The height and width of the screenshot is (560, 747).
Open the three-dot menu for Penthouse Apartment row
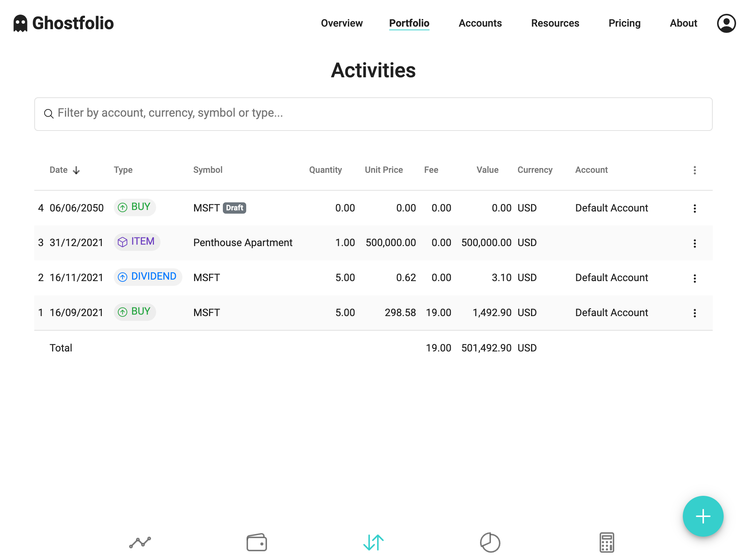coord(695,244)
